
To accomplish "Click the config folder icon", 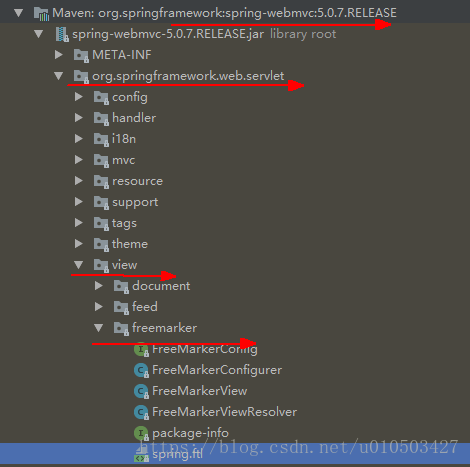I will (101, 97).
